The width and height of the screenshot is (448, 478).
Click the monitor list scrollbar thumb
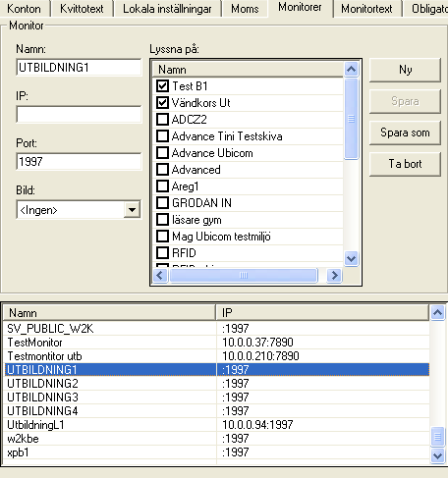[438, 437]
